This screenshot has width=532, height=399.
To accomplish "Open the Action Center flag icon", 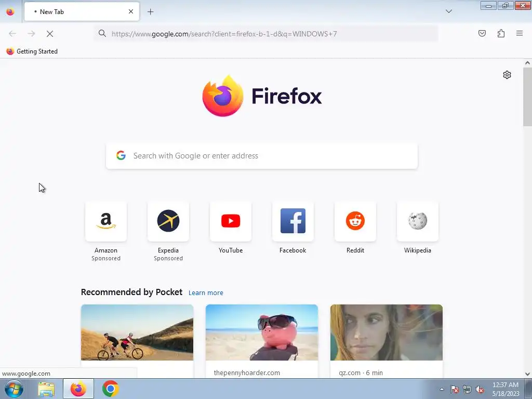I will click(x=455, y=389).
